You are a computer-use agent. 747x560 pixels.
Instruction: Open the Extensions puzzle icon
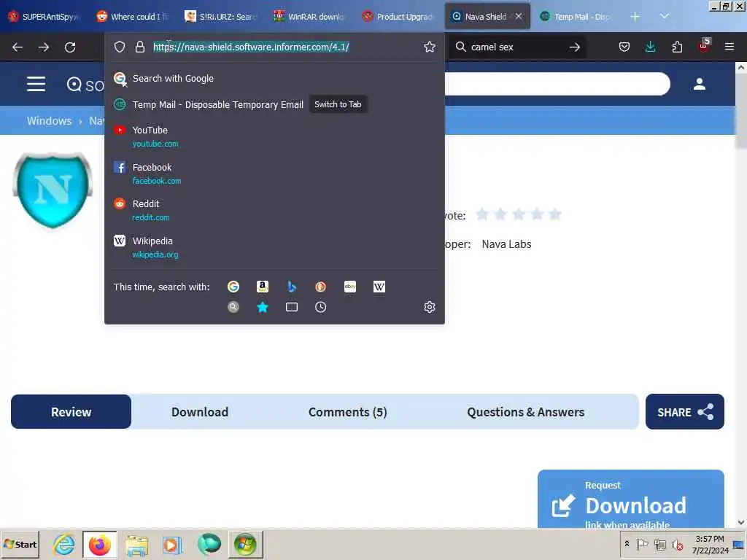[x=677, y=47]
